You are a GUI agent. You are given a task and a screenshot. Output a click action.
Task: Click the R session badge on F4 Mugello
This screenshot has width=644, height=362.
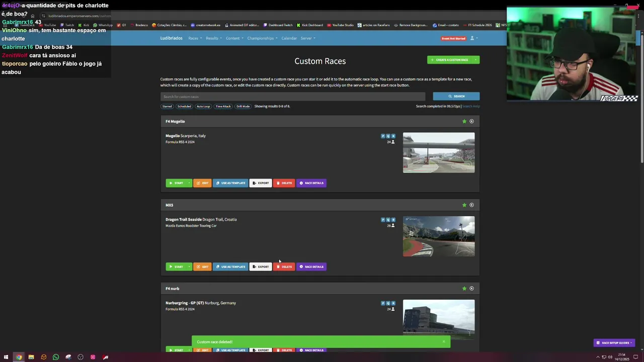tap(393, 136)
